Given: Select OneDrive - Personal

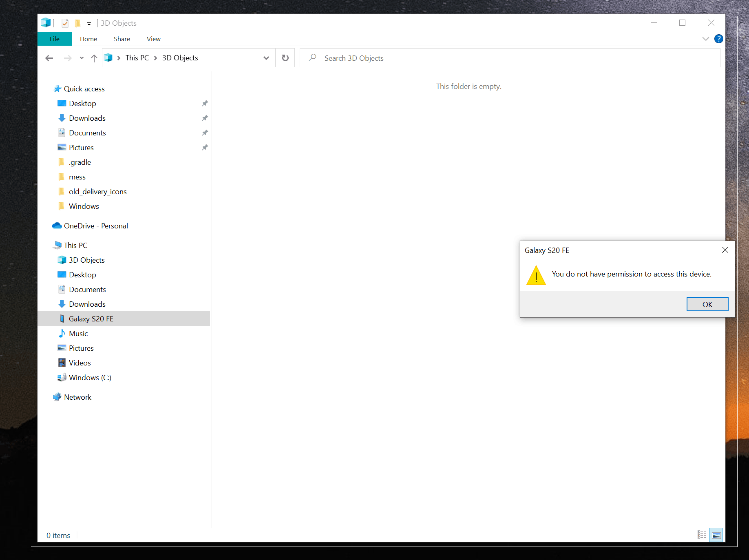Looking at the screenshot, I should [x=96, y=226].
